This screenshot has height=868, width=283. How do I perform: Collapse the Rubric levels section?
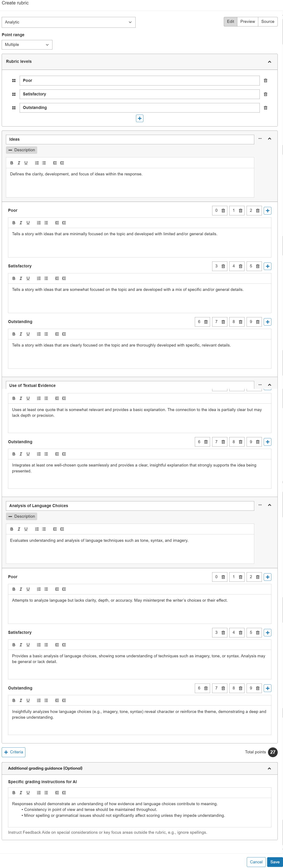pos(269,62)
